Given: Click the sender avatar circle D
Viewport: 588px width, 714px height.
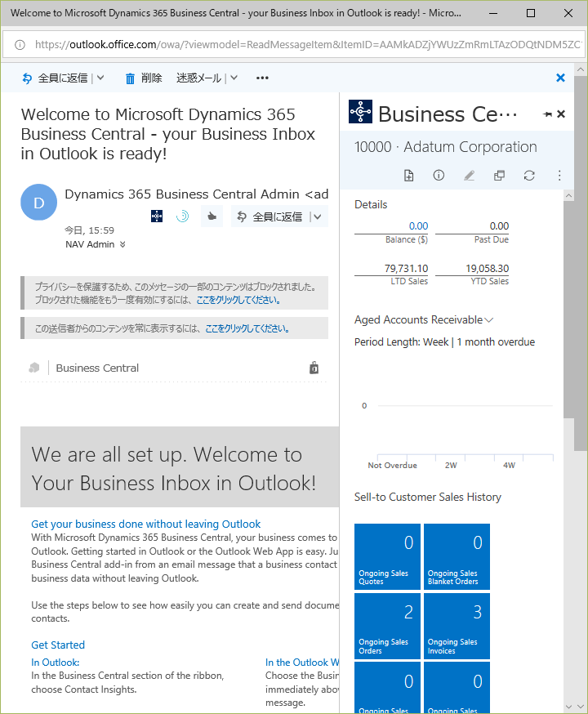Looking at the screenshot, I should 38,202.
